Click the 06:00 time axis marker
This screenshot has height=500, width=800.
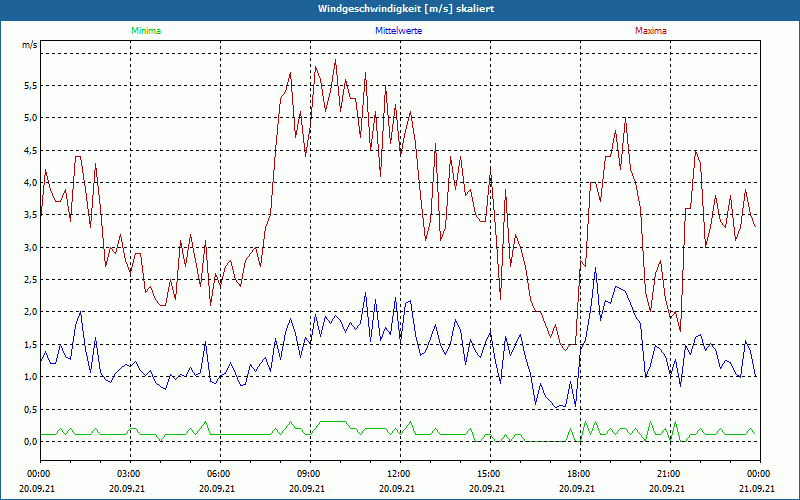(219, 474)
